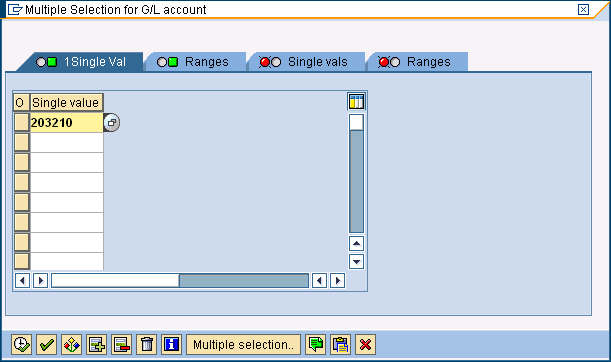611x362 pixels.
Task: Click the Insert Row icon
Action: click(96, 344)
